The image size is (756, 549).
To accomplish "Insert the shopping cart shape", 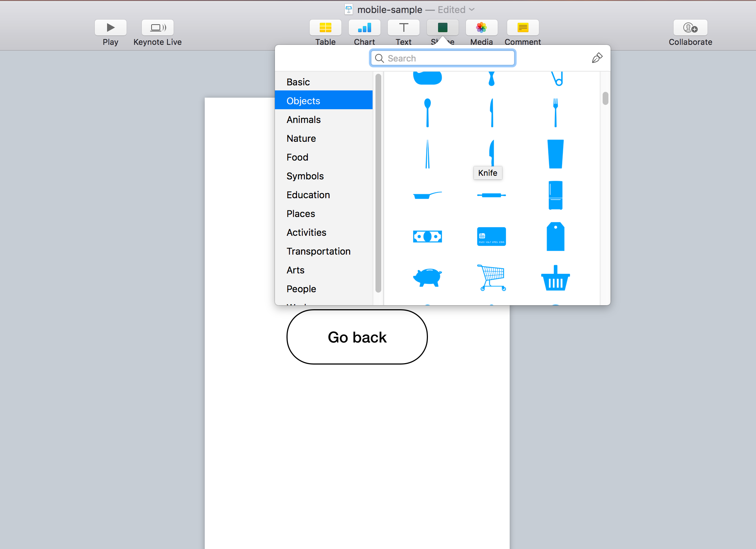I will [492, 278].
